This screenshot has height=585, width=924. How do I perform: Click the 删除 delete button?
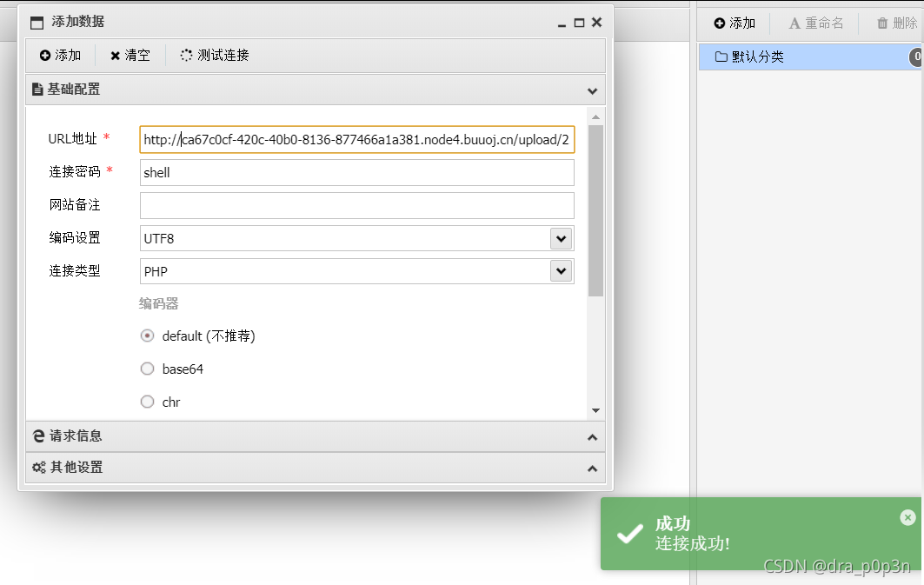(897, 23)
